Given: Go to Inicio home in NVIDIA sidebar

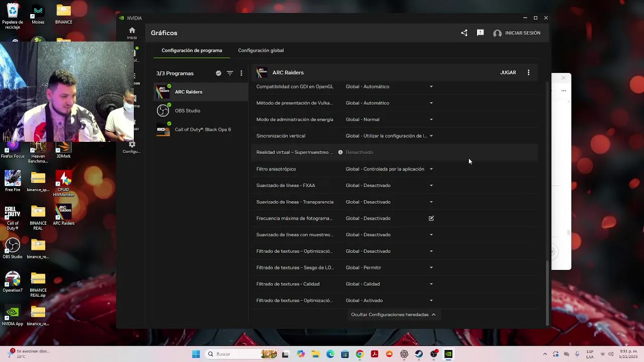Looking at the screenshot, I should pos(132,33).
